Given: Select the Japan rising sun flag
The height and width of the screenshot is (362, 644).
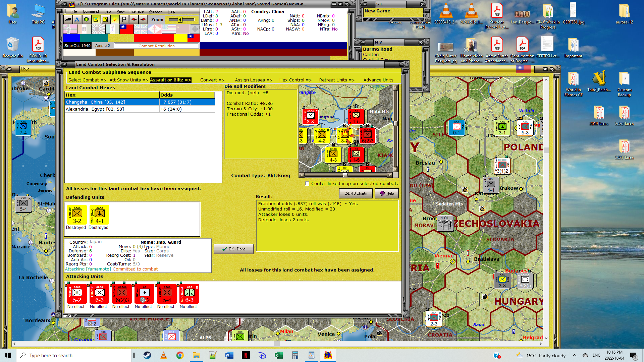Looking at the screenshot, I should pos(98,29).
